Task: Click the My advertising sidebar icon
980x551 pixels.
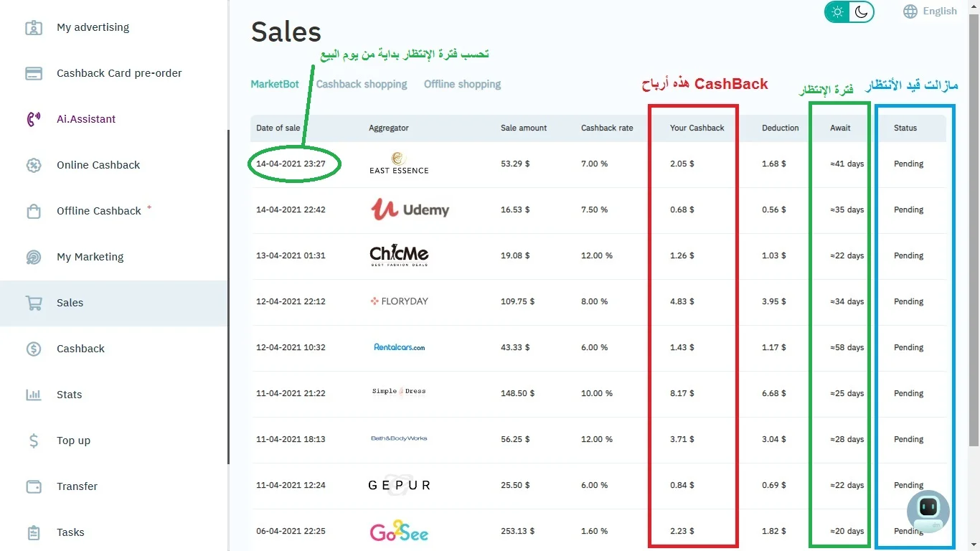Action: tap(34, 27)
